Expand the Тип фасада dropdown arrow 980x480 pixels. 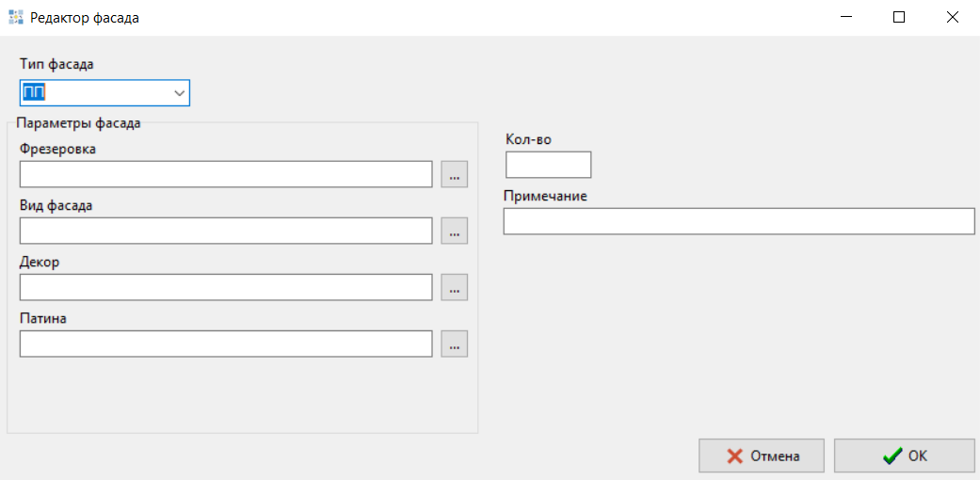[178, 93]
